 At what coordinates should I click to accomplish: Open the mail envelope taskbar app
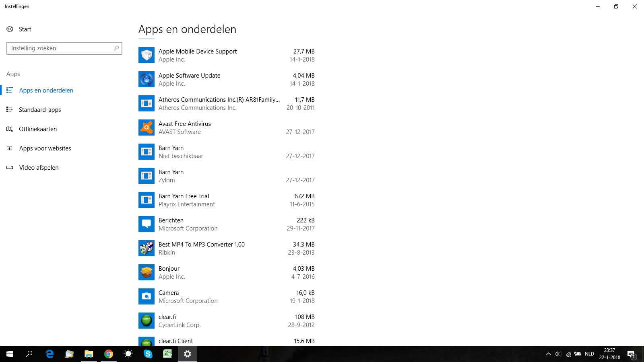click(69, 354)
